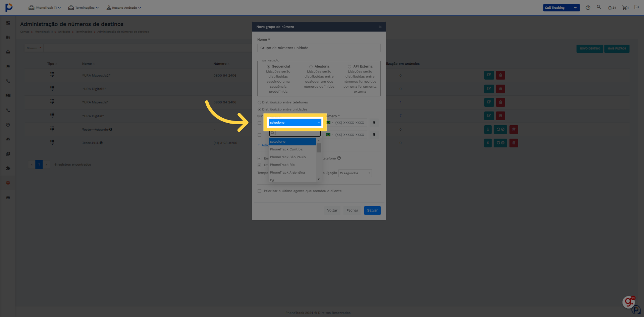This screenshot has height=317, width=644.
Task: Go to page 1 in pagination
Action: tap(39, 165)
